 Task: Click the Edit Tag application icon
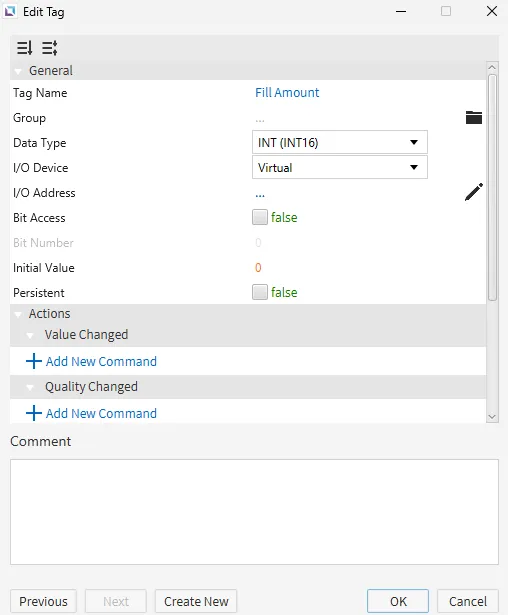[9, 11]
